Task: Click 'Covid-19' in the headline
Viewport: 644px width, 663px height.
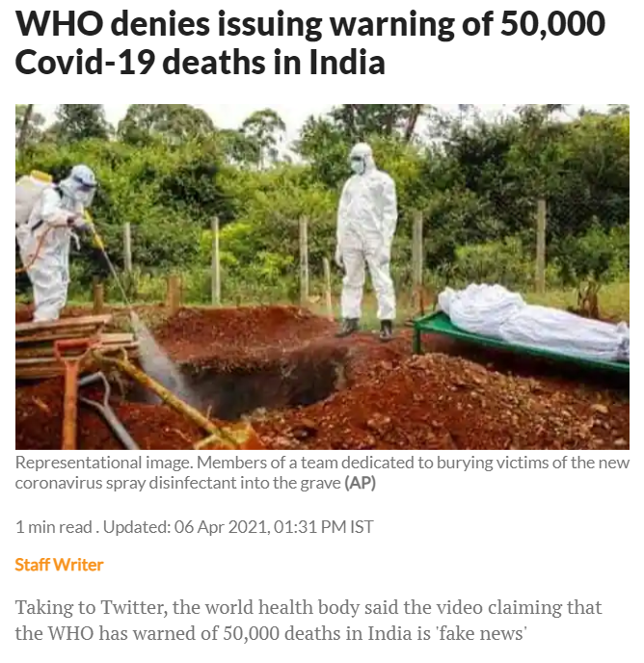Action: coord(85,63)
